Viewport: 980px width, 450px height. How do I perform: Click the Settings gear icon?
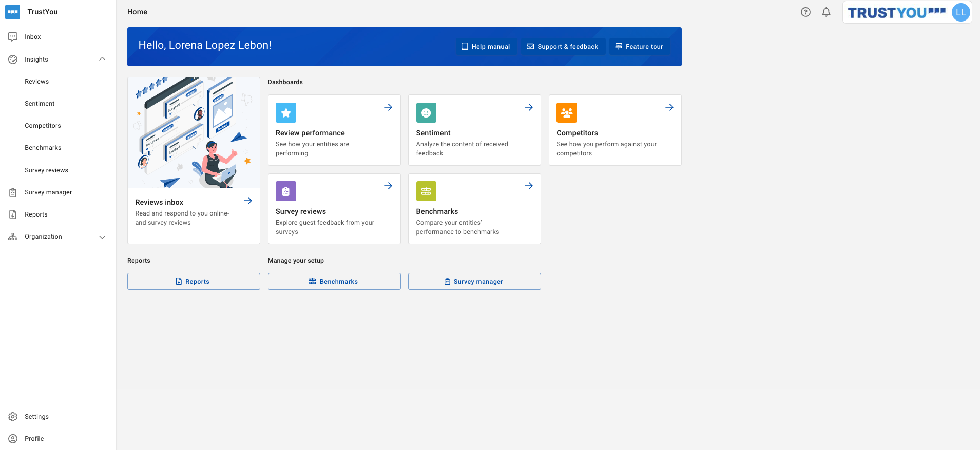(x=13, y=417)
